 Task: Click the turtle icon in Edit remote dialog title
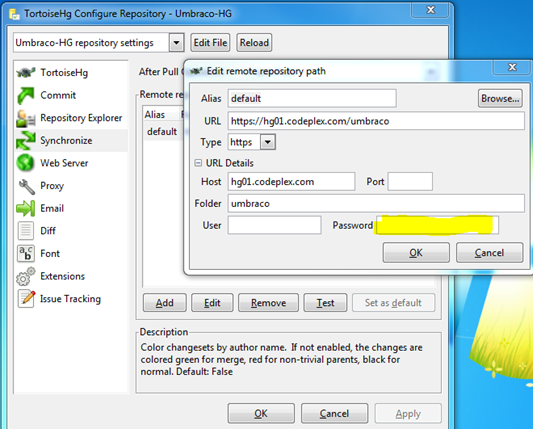point(196,71)
